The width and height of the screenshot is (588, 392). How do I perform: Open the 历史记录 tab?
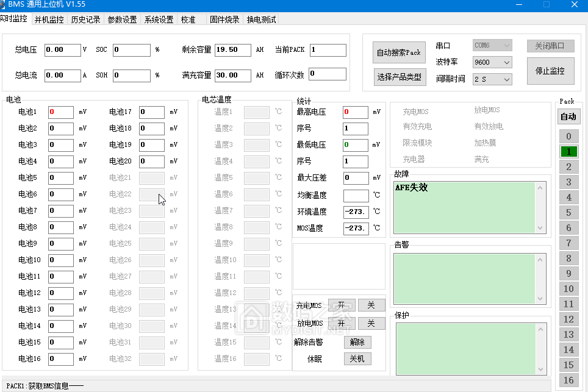click(85, 20)
